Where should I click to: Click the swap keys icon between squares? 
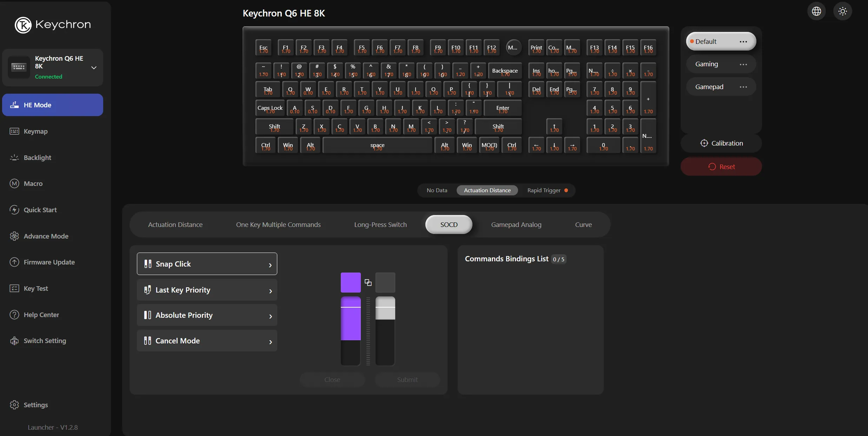[x=368, y=282]
